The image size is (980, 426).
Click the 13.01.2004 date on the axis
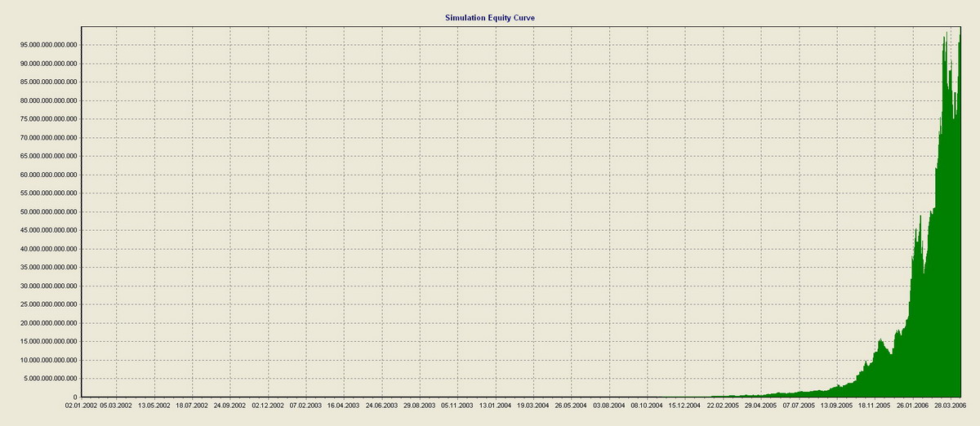click(495, 404)
